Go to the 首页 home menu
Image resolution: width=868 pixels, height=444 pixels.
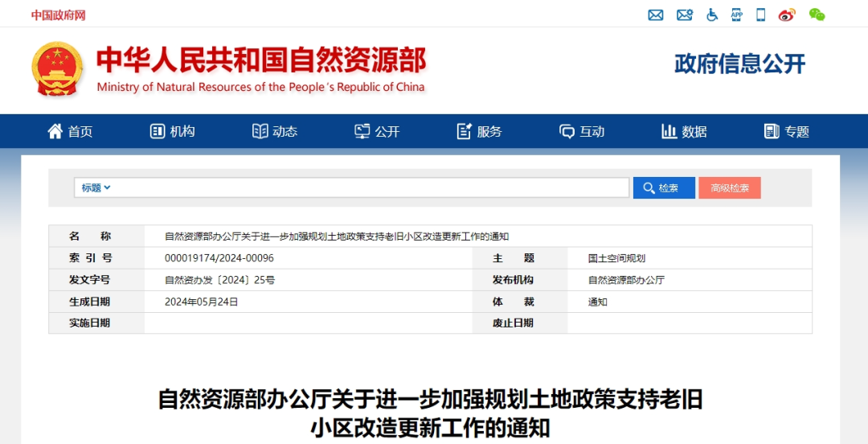pos(70,131)
